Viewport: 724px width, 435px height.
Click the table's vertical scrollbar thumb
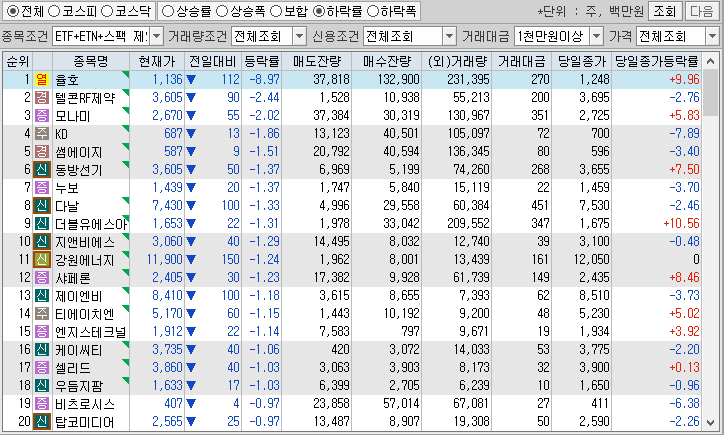(711, 92)
